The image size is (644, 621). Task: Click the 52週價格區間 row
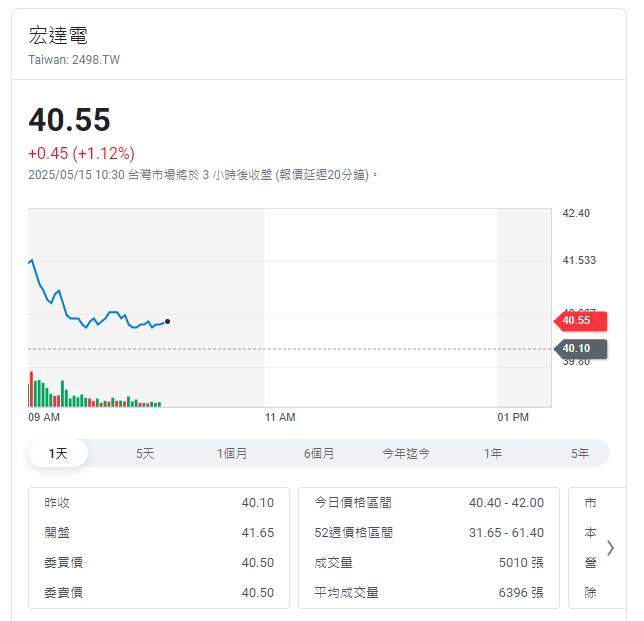pyautogui.click(x=429, y=532)
